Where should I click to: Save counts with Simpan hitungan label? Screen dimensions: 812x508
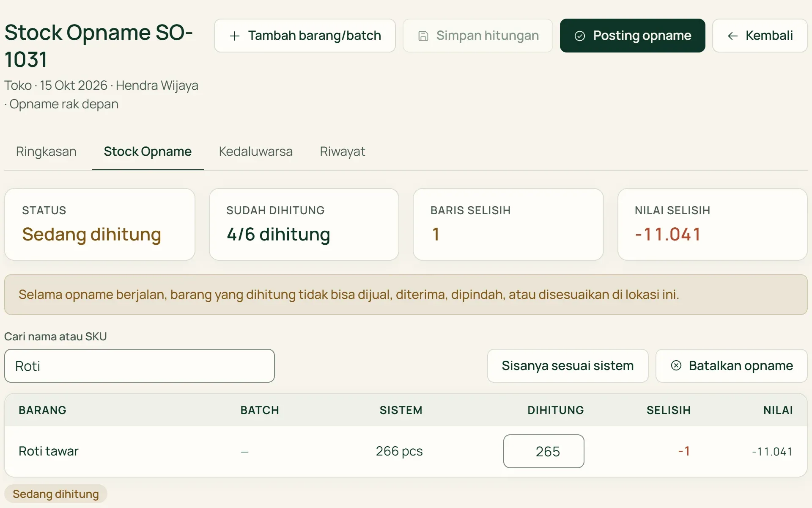488,36
